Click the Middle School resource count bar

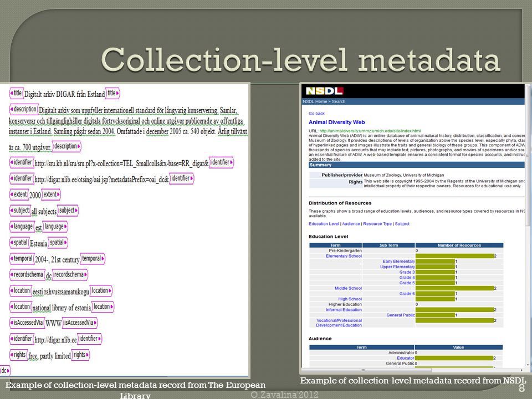tap(454, 288)
